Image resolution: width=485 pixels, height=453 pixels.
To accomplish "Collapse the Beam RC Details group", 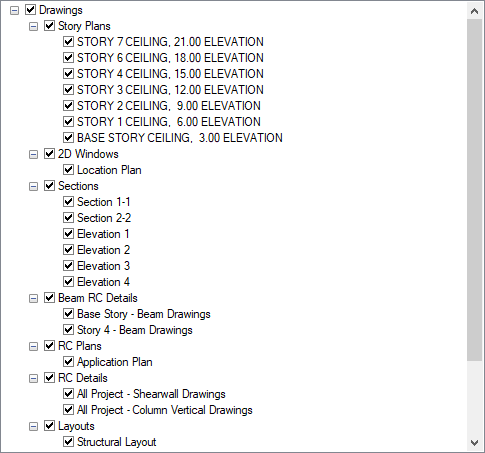I will (33, 298).
